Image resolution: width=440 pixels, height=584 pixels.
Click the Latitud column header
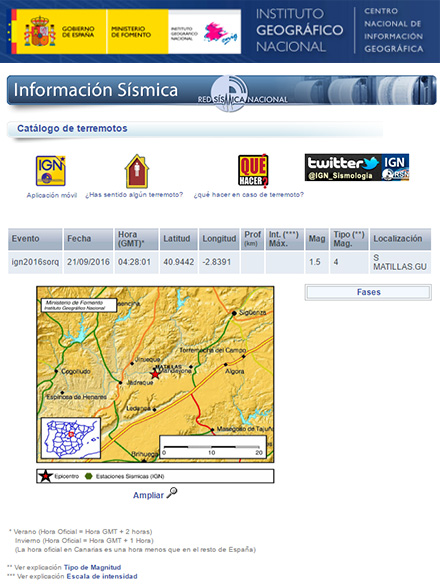click(178, 239)
